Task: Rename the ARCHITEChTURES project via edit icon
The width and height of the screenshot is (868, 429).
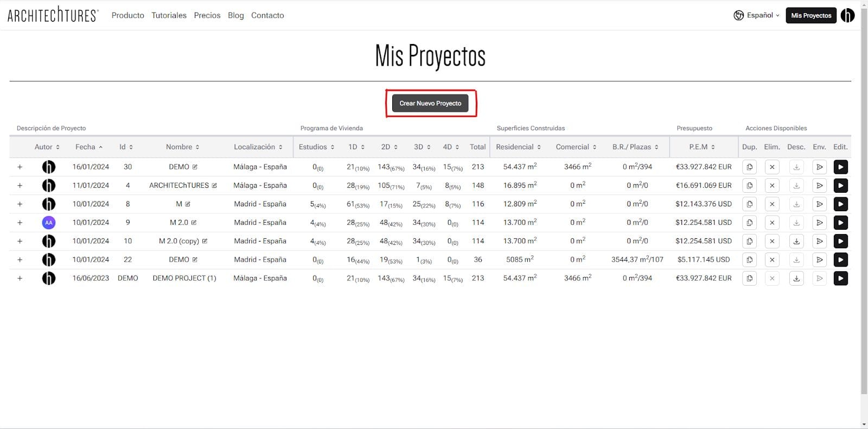Action: (214, 186)
